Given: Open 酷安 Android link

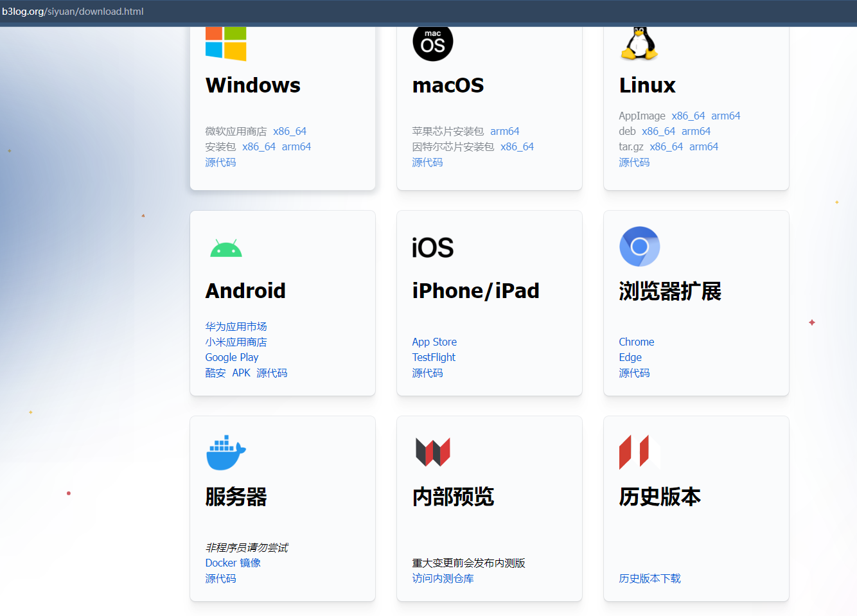Looking at the screenshot, I should click(215, 373).
